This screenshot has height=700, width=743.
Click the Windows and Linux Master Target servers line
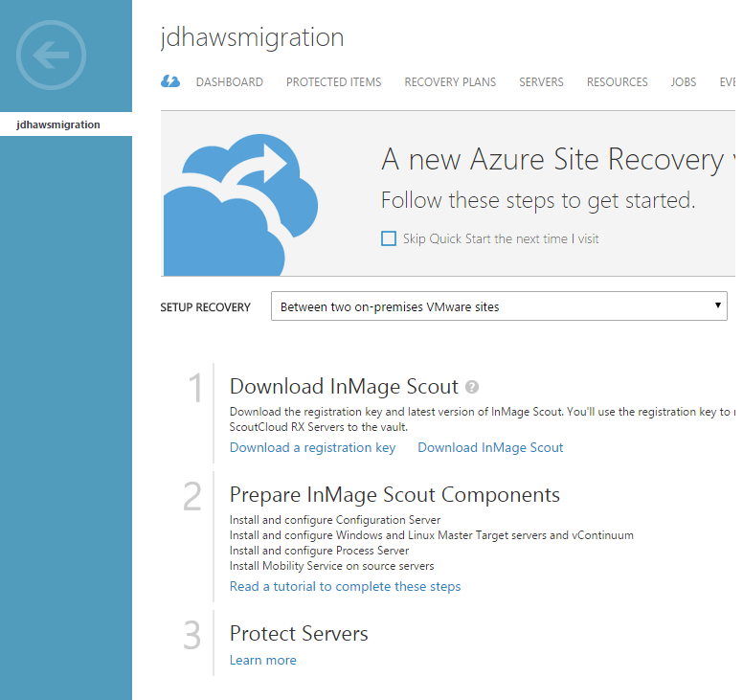(432, 535)
